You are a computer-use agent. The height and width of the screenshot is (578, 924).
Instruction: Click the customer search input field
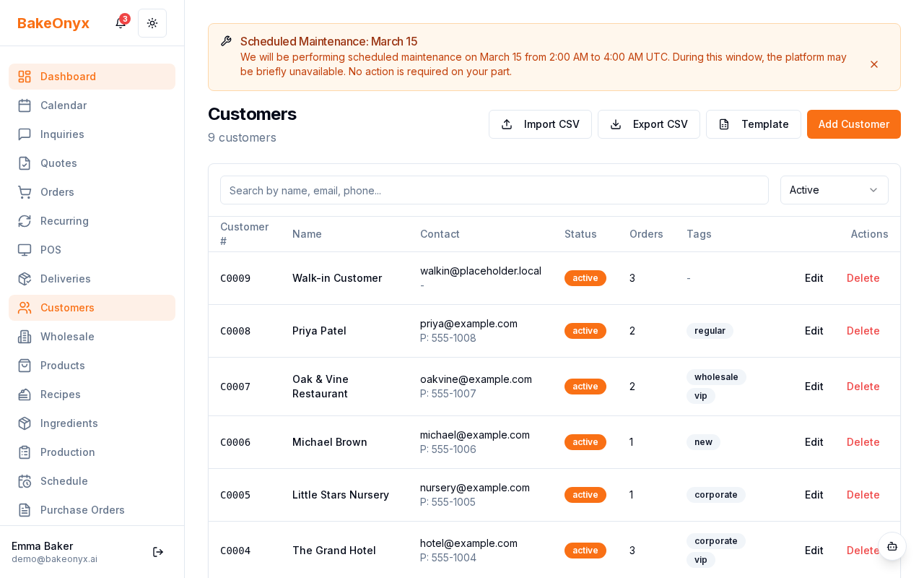494,190
